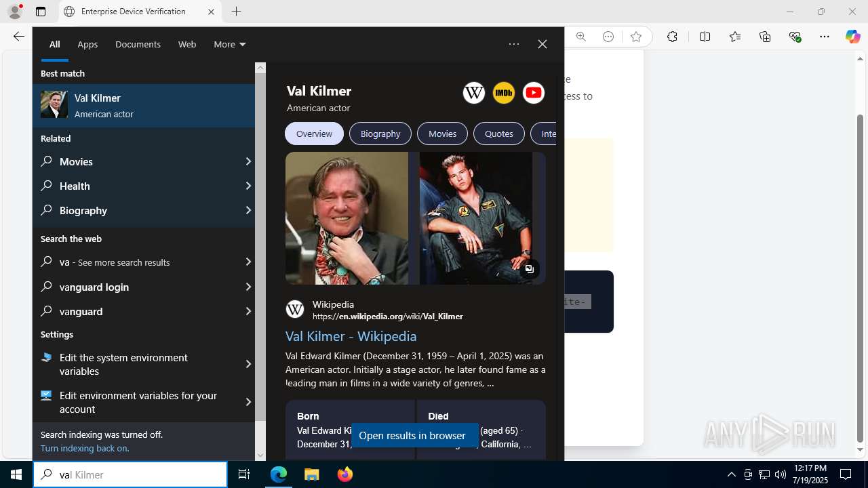Expand the vanguard suggestion arrow
Screen dimensions: 868x488
(x=248, y=311)
